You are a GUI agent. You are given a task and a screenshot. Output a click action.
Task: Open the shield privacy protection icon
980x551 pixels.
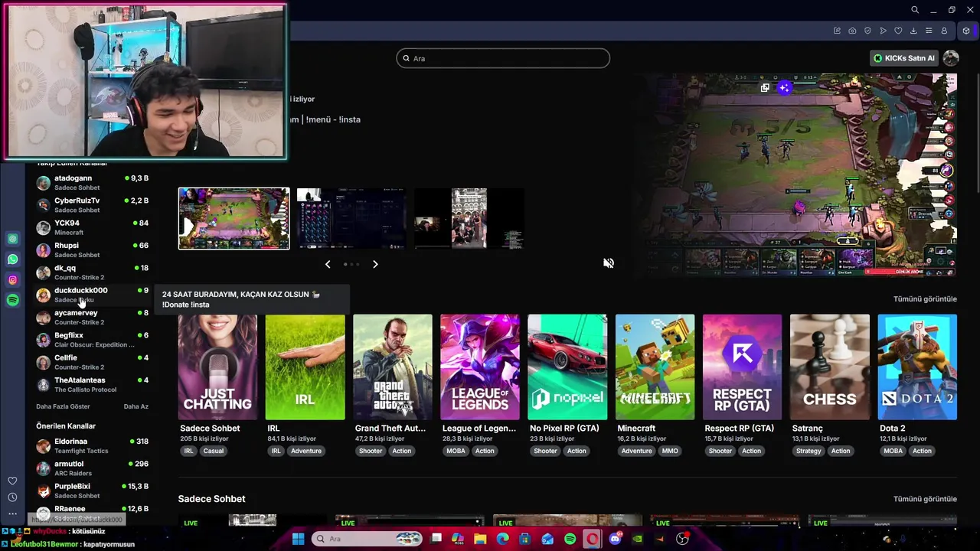(x=867, y=31)
